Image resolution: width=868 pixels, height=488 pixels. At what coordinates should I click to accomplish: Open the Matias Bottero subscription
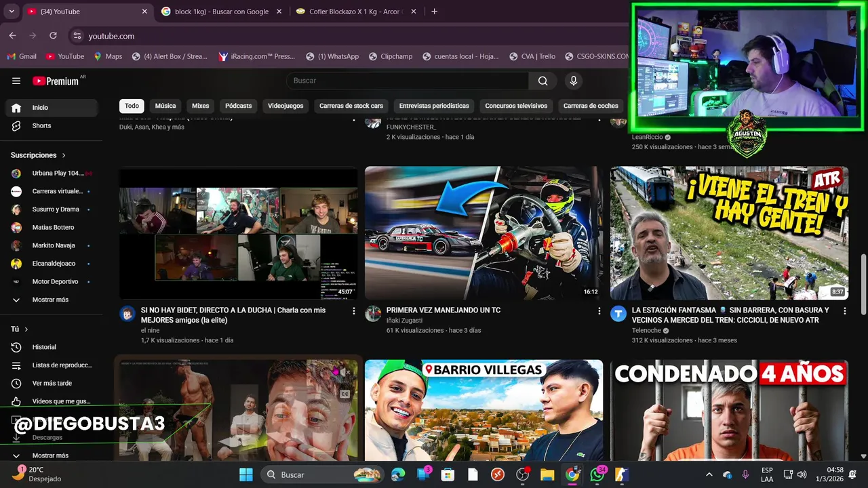point(52,227)
